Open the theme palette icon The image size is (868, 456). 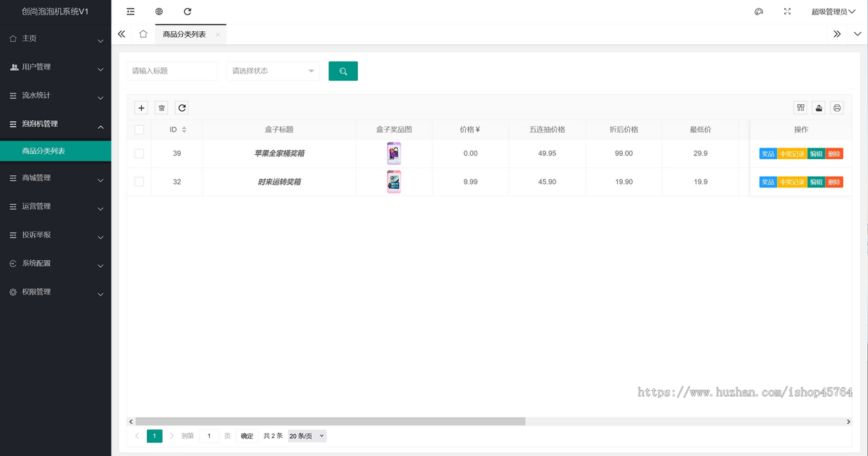759,12
